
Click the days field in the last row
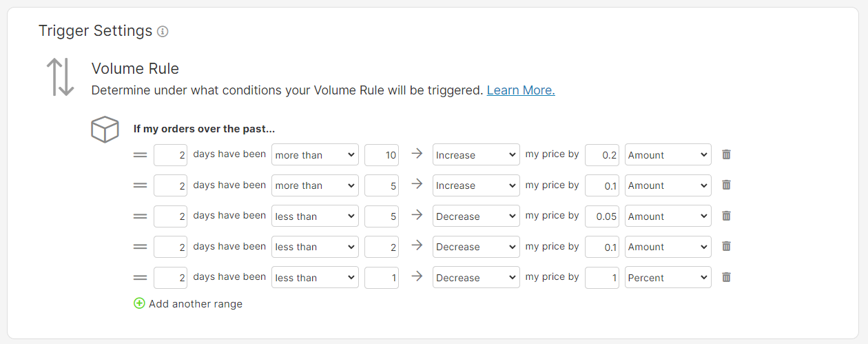170,278
